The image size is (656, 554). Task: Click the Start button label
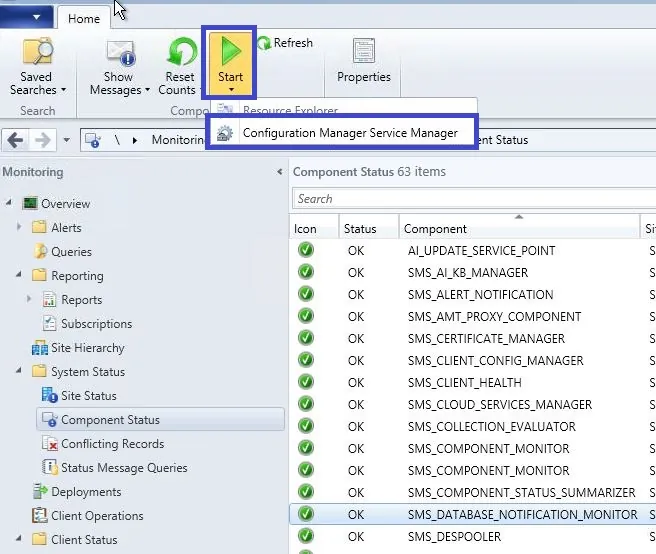[x=230, y=77]
